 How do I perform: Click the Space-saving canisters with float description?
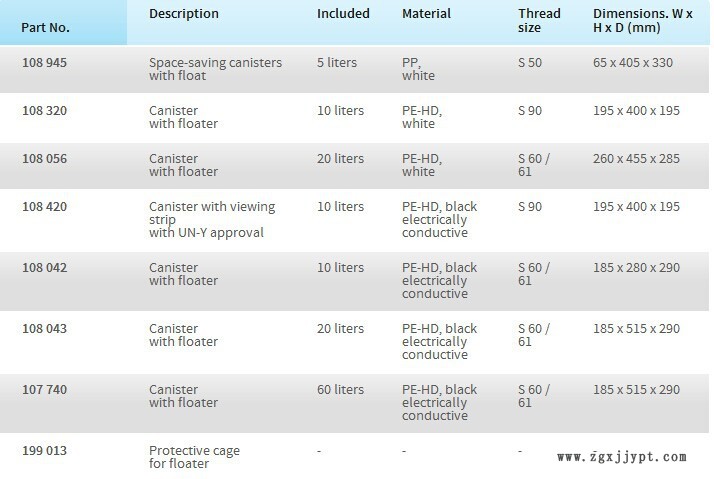[215, 70]
